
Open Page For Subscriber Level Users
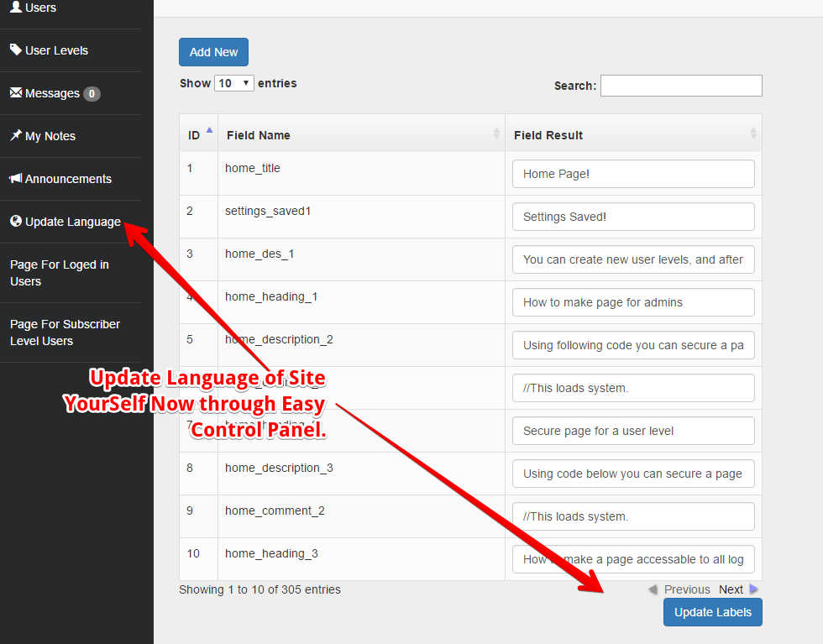65,332
